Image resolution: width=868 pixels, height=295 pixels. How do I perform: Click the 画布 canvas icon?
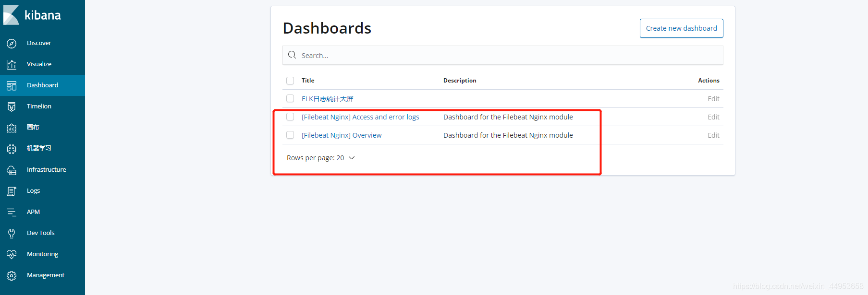tap(12, 128)
